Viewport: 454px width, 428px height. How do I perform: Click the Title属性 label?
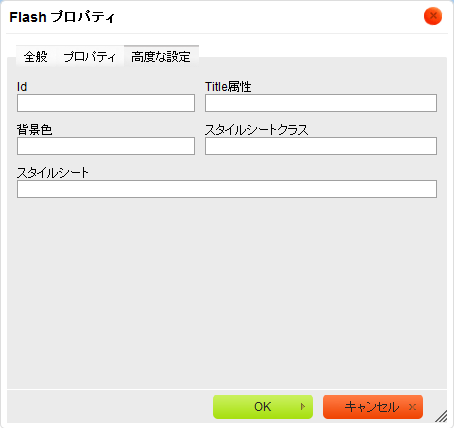228,87
